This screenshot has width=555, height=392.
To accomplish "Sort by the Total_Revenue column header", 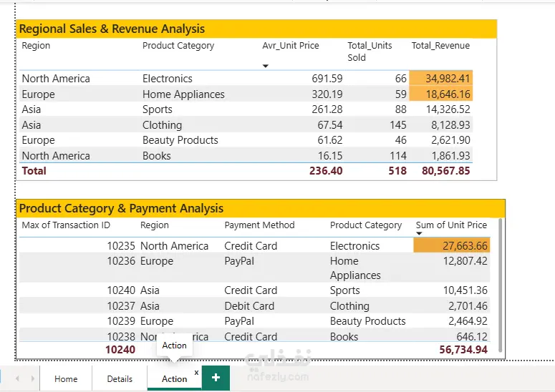I will (x=440, y=46).
